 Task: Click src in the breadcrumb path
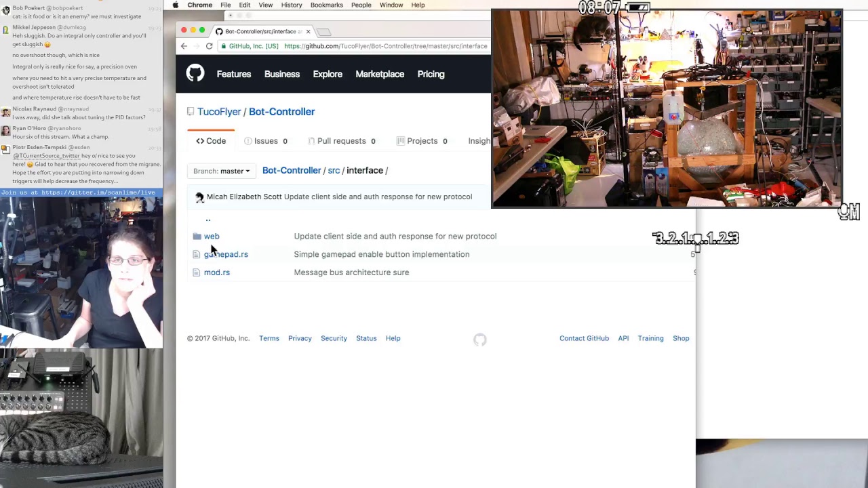tap(334, 171)
